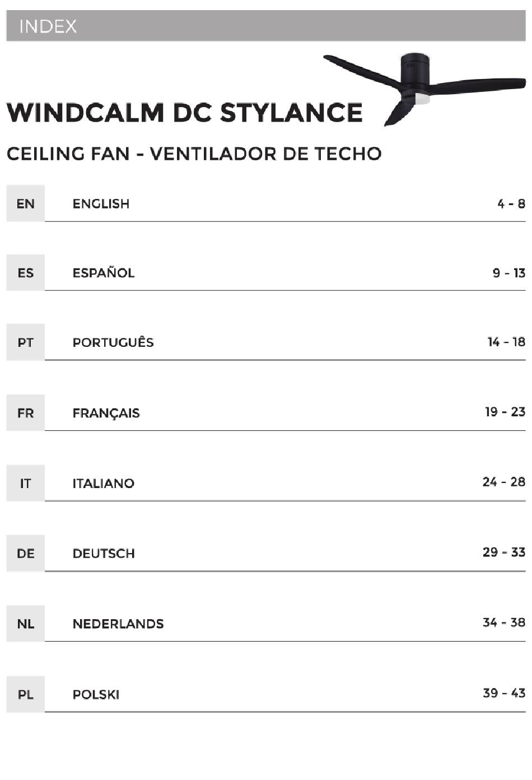This screenshot has width=532, height=780.
Task: Click the ceiling fan product image
Action: 424,89
